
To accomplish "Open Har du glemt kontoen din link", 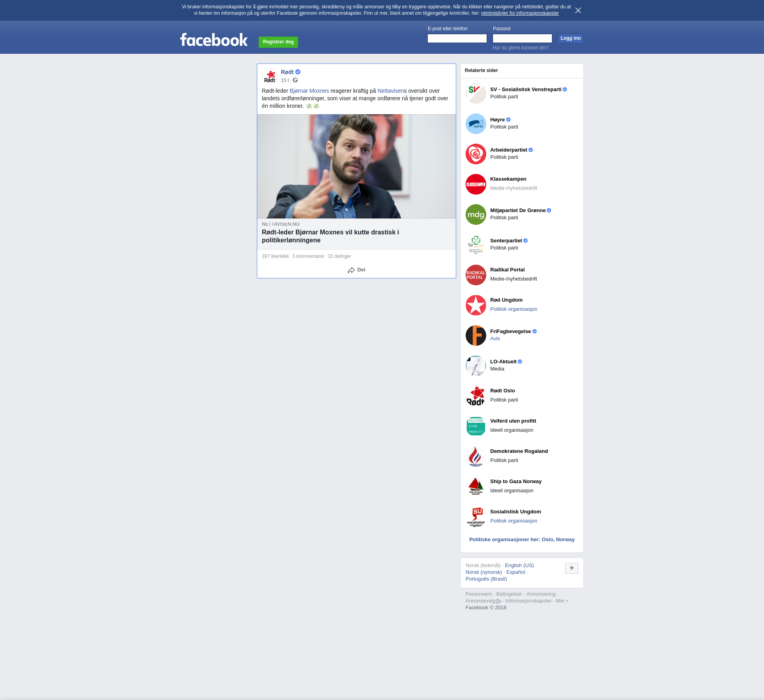I will [520, 48].
